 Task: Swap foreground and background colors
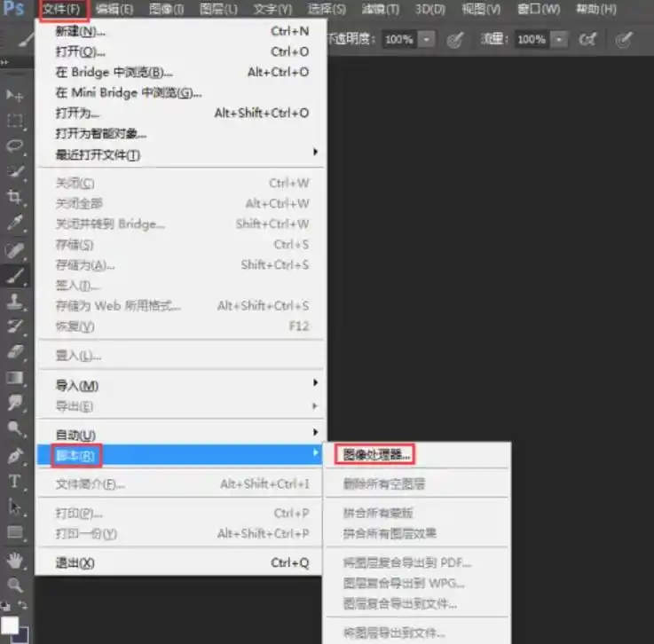(x=22, y=605)
